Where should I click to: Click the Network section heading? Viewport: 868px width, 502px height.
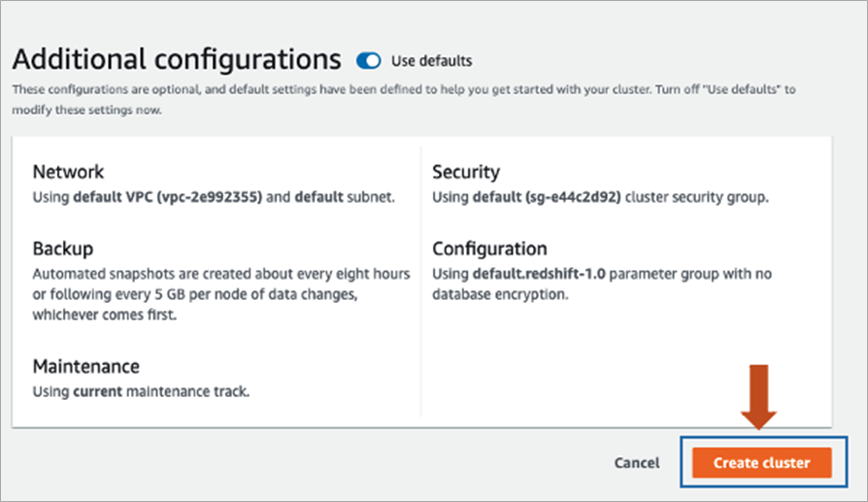tap(68, 172)
